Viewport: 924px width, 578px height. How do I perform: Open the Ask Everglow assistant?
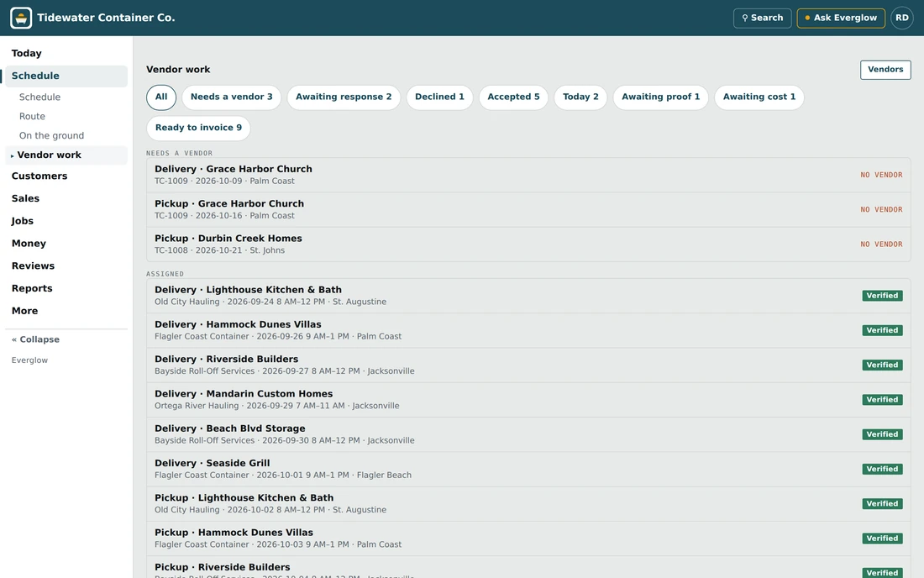841,18
